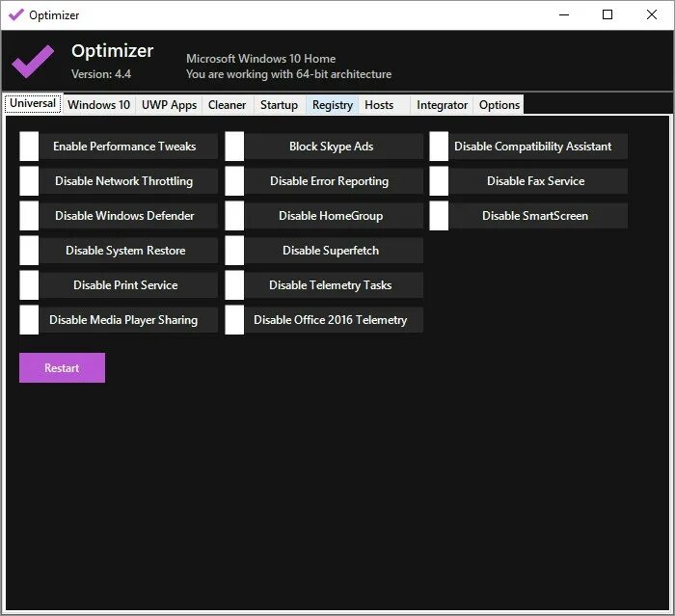Image resolution: width=675 pixels, height=616 pixels.
Task: Toggle the white box beside Disable HomeGroup
Action: 234,216
